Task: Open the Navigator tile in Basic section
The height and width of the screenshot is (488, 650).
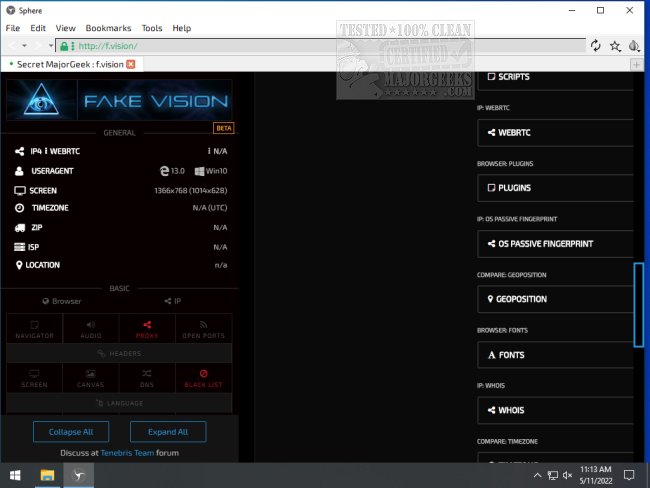Action: pos(34,329)
